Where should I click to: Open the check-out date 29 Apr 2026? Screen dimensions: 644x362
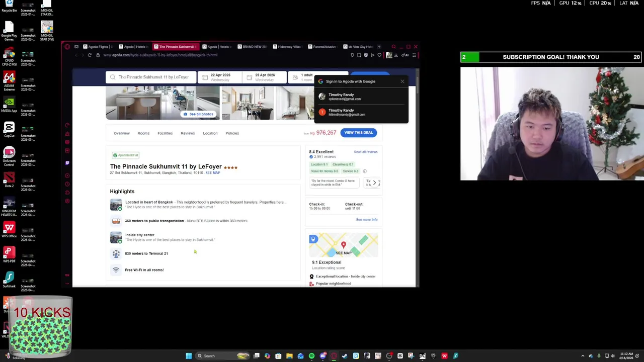click(x=265, y=77)
